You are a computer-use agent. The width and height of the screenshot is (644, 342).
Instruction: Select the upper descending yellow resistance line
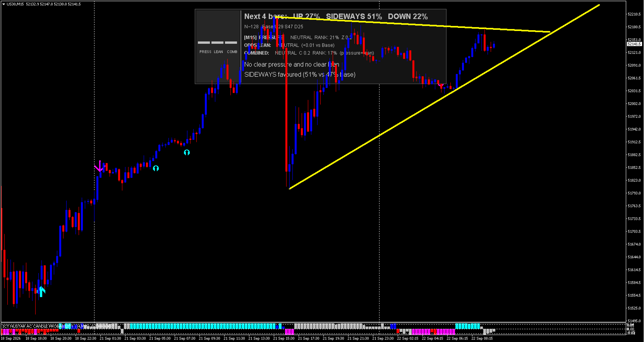(x=412, y=24)
